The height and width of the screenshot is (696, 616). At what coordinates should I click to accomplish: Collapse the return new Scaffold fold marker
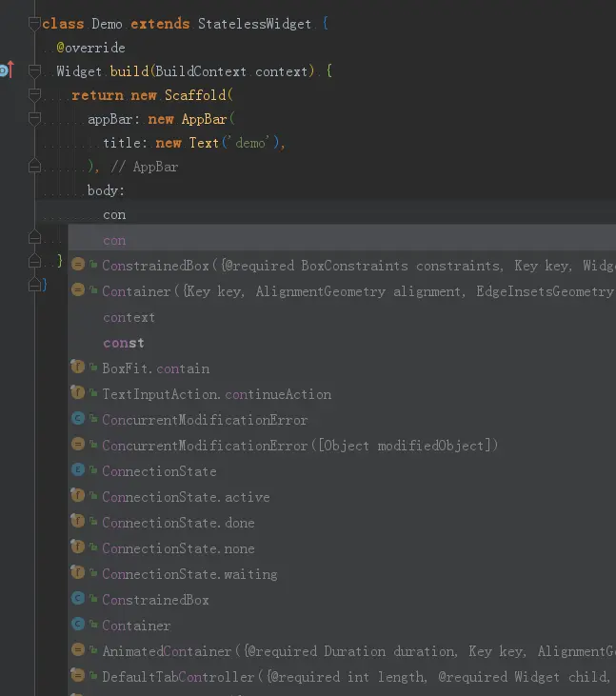point(34,95)
